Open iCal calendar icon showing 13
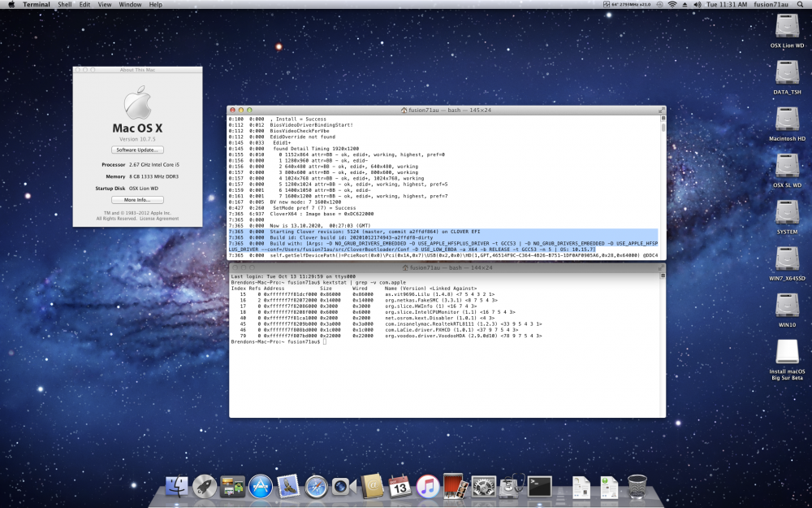Image resolution: width=812 pixels, height=508 pixels. tap(400, 486)
